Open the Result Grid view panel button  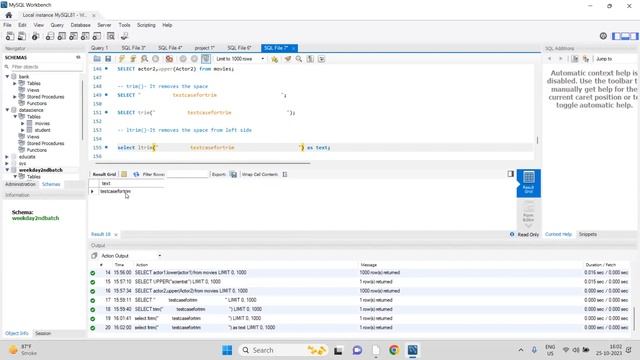coord(529,183)
